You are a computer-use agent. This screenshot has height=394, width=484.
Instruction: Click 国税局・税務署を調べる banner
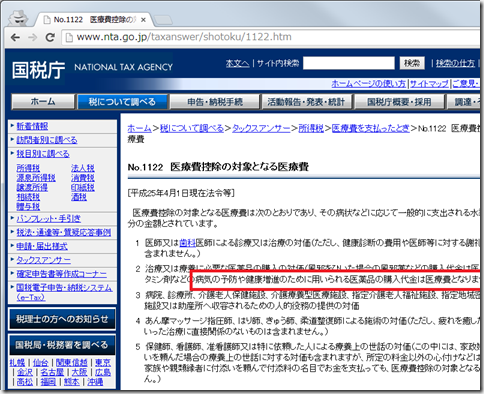[62, 345]
